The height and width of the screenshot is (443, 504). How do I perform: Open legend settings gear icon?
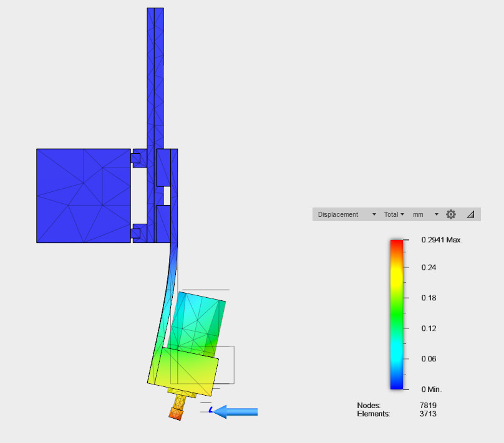(x=451, y=214)
